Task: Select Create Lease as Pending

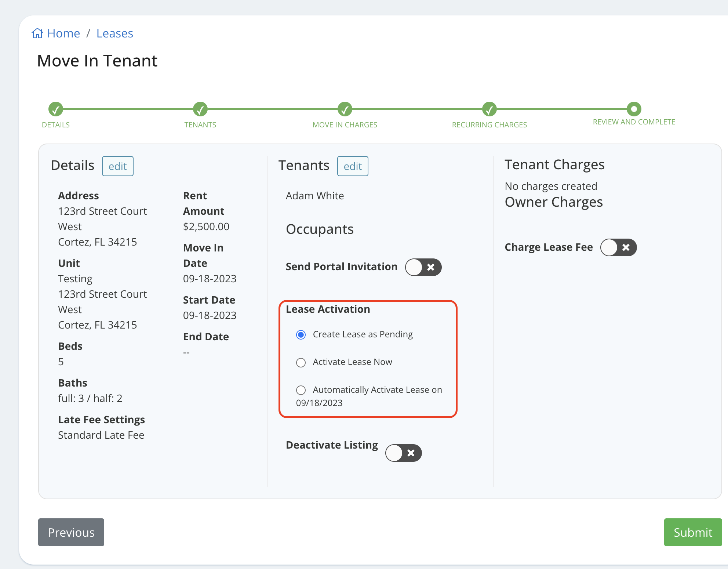Action: coord(301,334)
